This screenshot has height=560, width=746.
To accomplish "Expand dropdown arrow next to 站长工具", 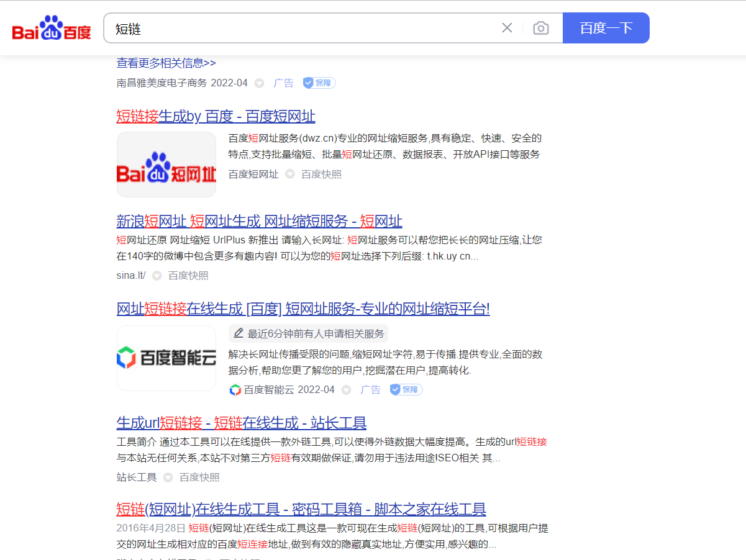I will point(168,477).
